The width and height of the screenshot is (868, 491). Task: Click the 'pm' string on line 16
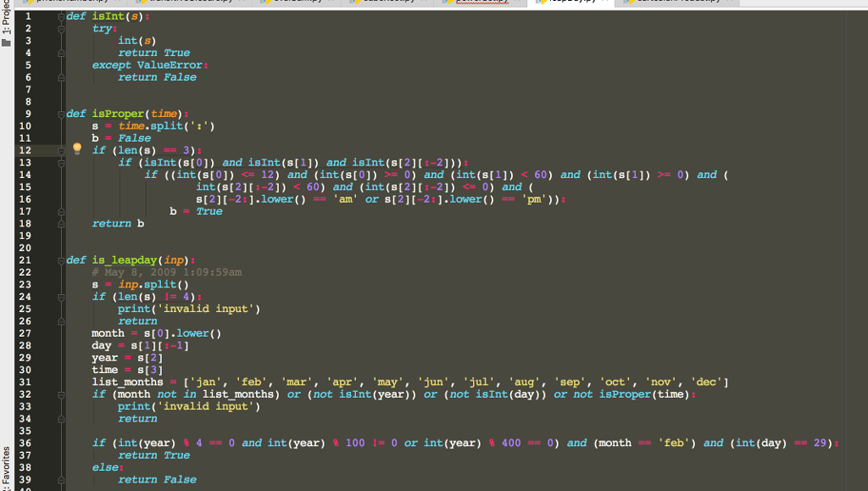click(x=534, y=199)
